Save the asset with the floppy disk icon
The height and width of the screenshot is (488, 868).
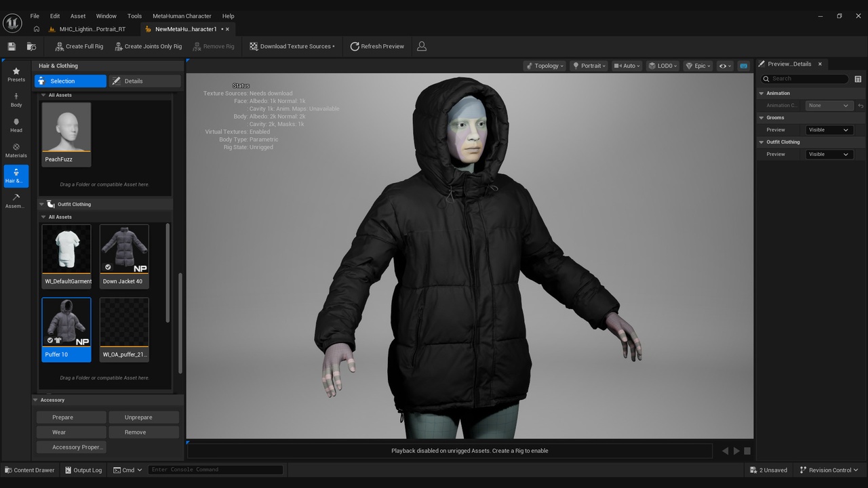tap(12, 46)
